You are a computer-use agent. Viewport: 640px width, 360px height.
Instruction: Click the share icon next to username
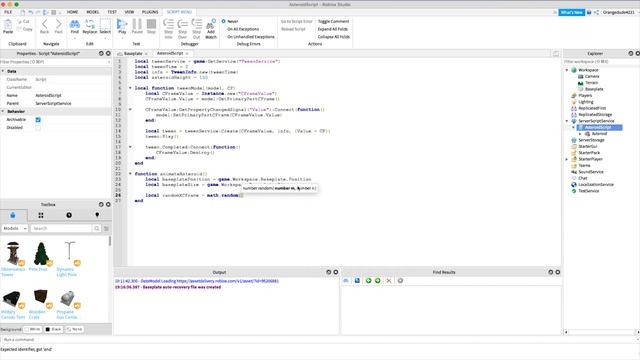596,12
